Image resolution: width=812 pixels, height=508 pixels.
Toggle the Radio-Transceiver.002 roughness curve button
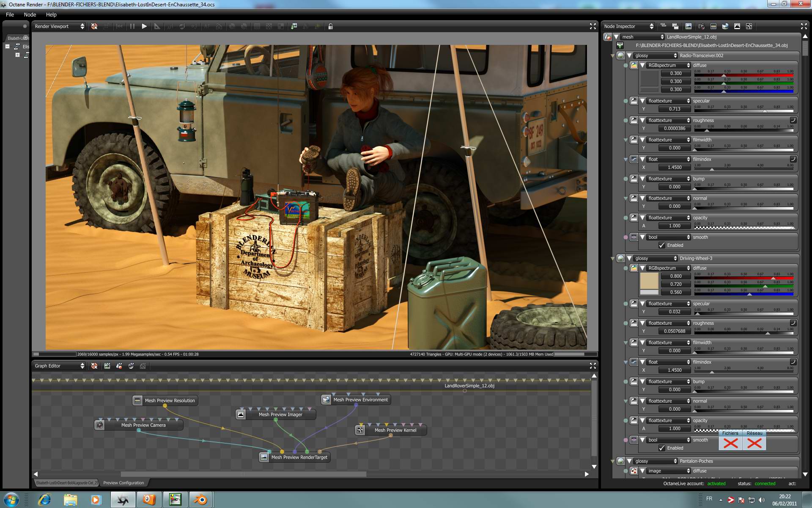(793, 120)
